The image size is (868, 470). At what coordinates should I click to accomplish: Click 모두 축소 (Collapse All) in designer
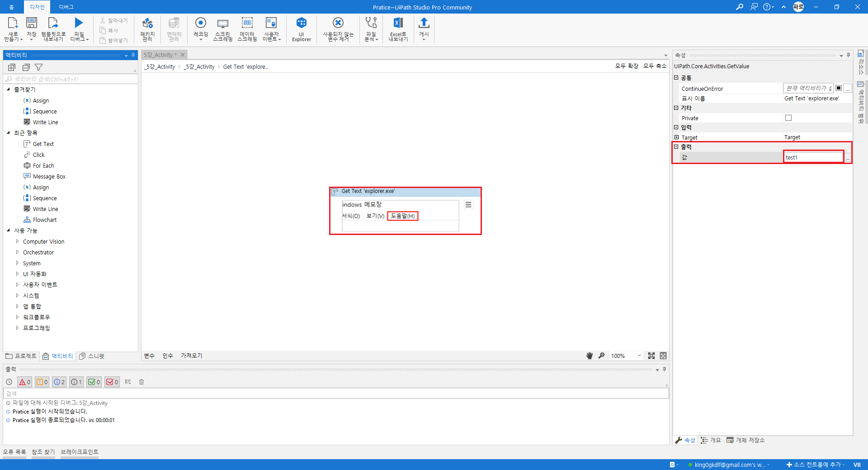[655, 66]
